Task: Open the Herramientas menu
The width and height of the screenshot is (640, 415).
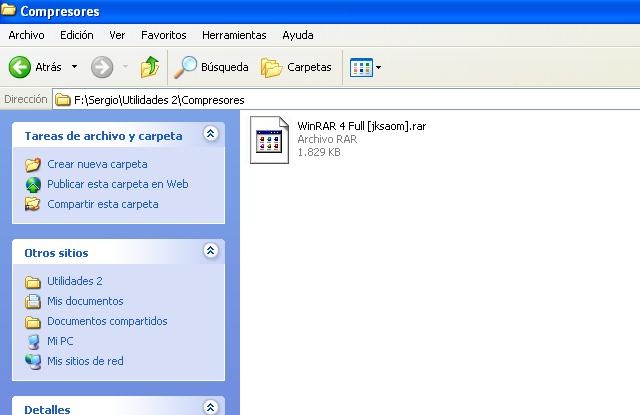Action: 234,35
